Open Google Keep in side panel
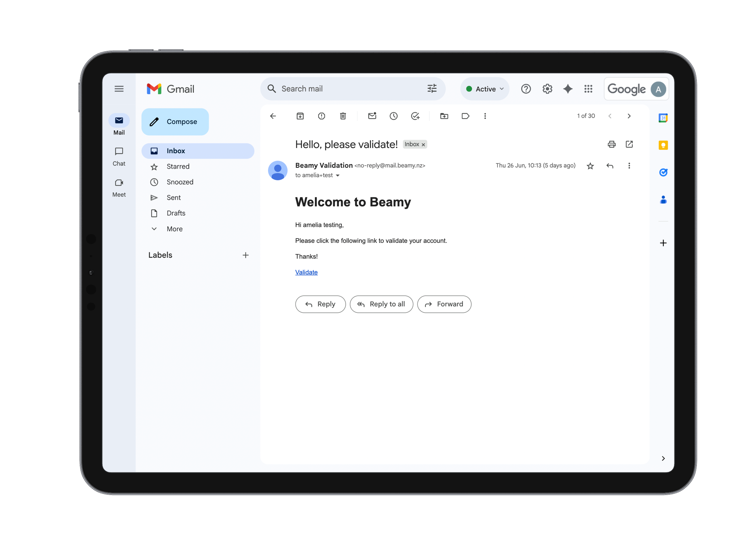Image resolution: width=756 pixels, height=534 pixels. tap(663, 145)
